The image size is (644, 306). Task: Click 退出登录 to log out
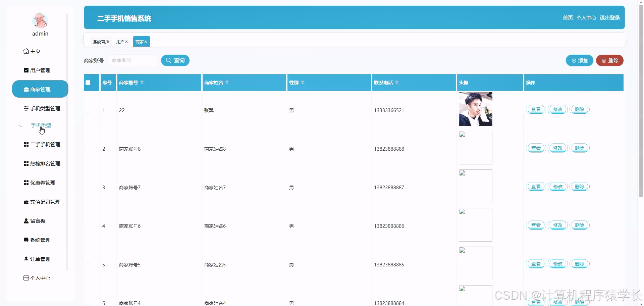click(610, 18)
